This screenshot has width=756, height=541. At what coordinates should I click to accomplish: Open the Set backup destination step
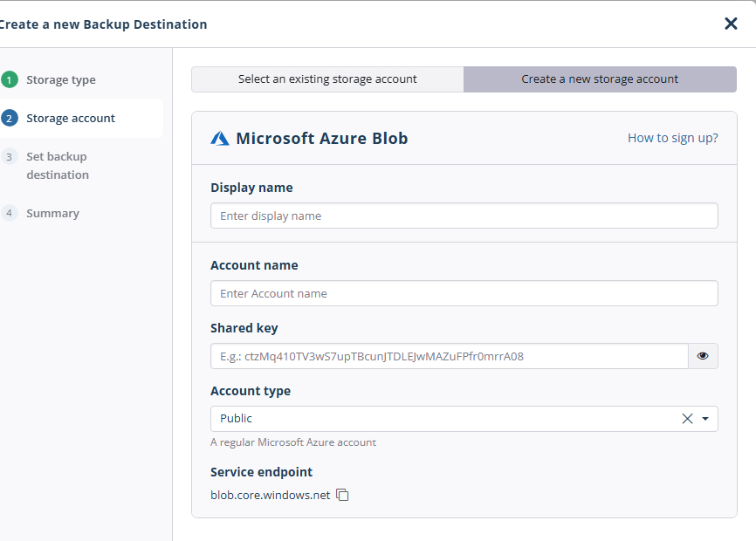click(58, 166)
